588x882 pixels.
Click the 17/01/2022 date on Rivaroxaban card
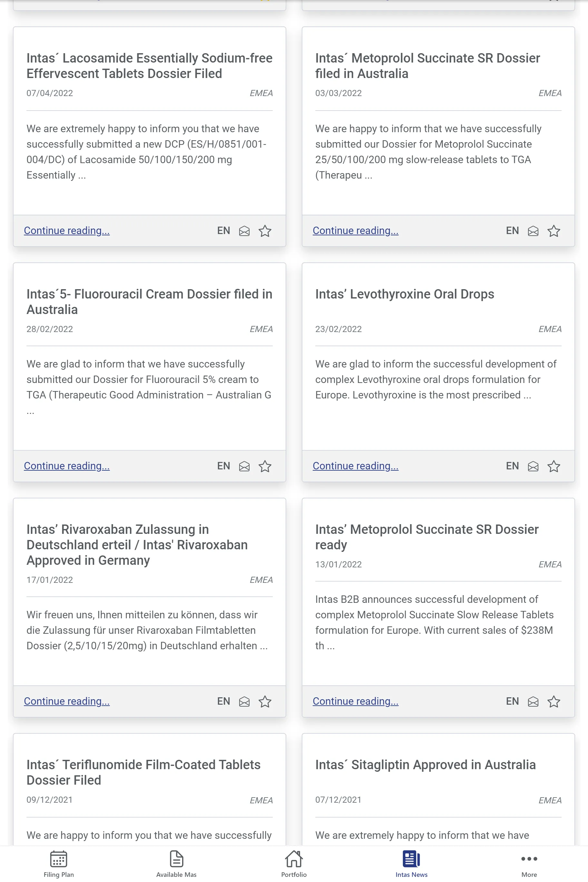[x=50, y=580]
